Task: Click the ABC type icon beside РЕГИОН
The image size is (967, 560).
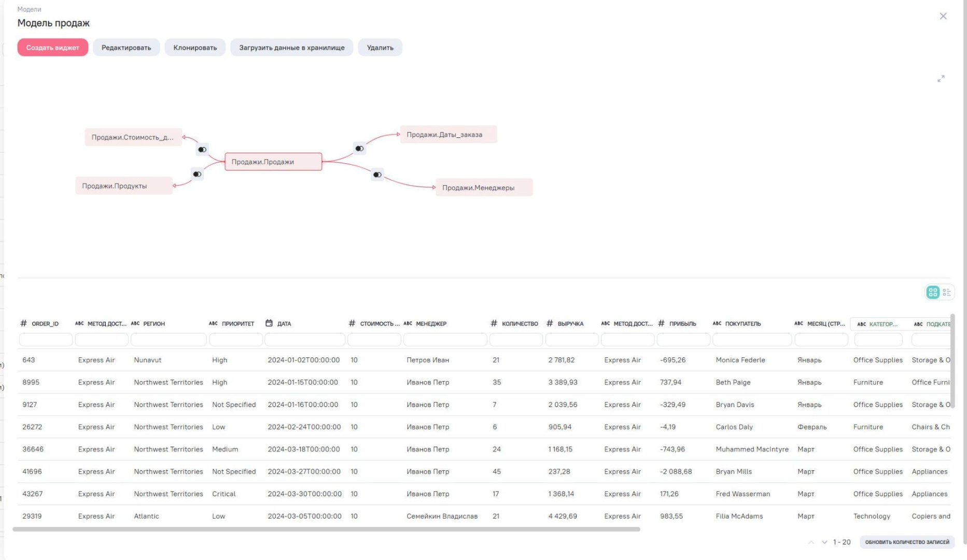Action: pyautogui.click(x=135, y=323)
